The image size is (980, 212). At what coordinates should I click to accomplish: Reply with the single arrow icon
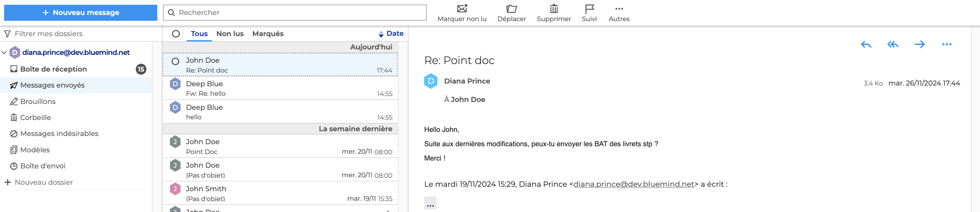(x=866, y=44)
